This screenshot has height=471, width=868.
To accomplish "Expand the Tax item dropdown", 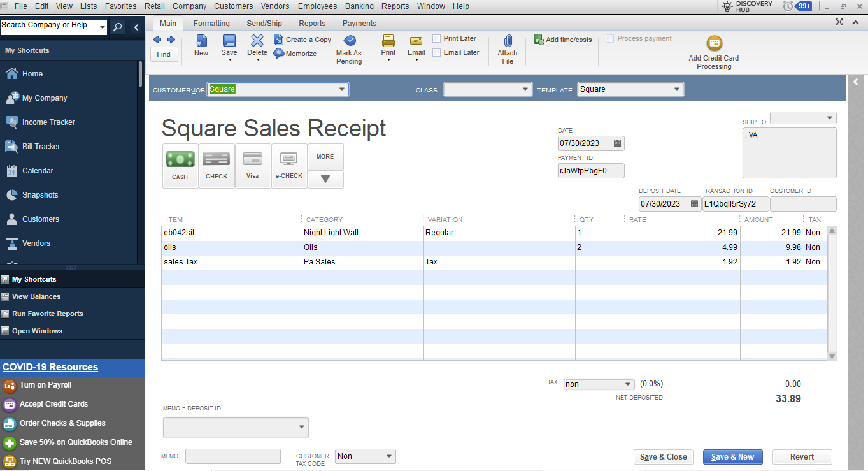I will coord(628,384).
